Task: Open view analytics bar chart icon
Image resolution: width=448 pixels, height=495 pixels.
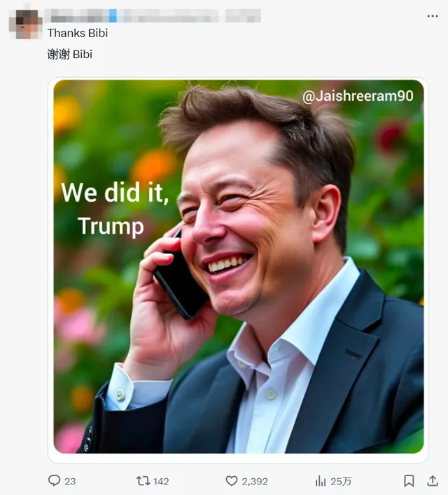Action: point(321,481)
